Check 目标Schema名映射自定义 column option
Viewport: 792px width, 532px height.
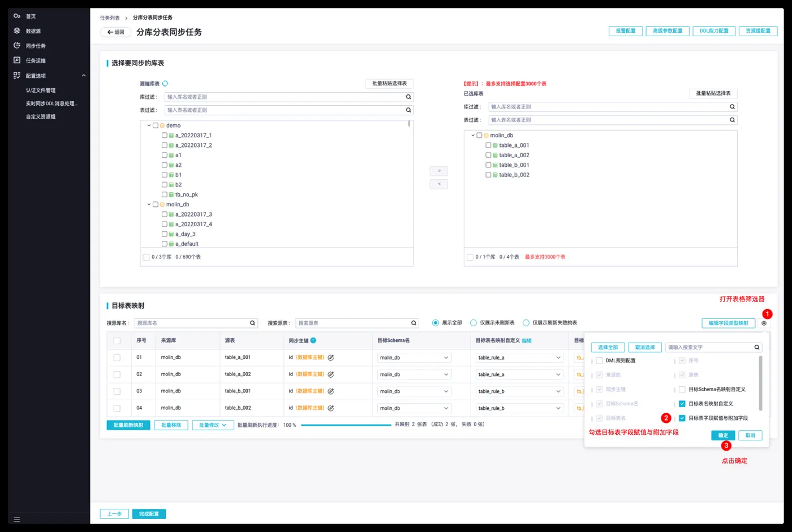coord(682,390)
